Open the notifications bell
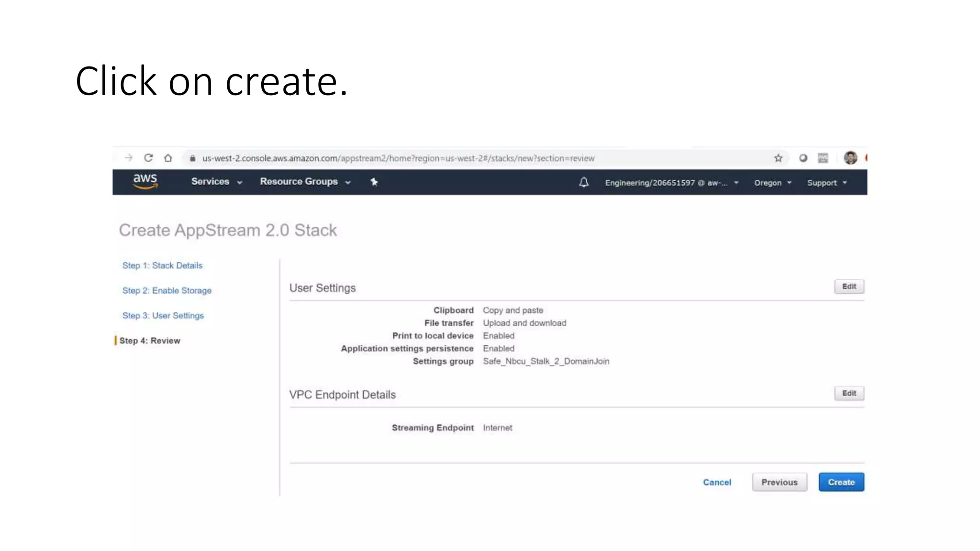This screenshot has width=980, height=551. coord(584,182)
